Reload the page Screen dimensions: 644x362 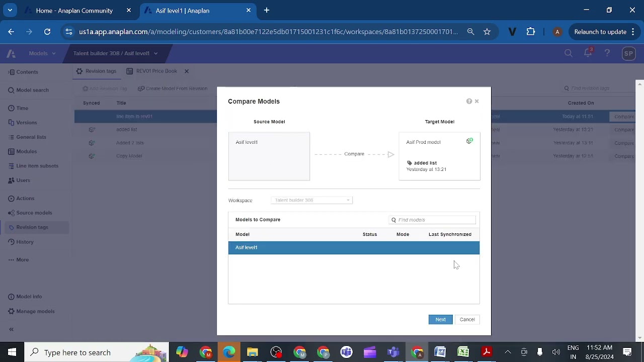click(47, 32)
